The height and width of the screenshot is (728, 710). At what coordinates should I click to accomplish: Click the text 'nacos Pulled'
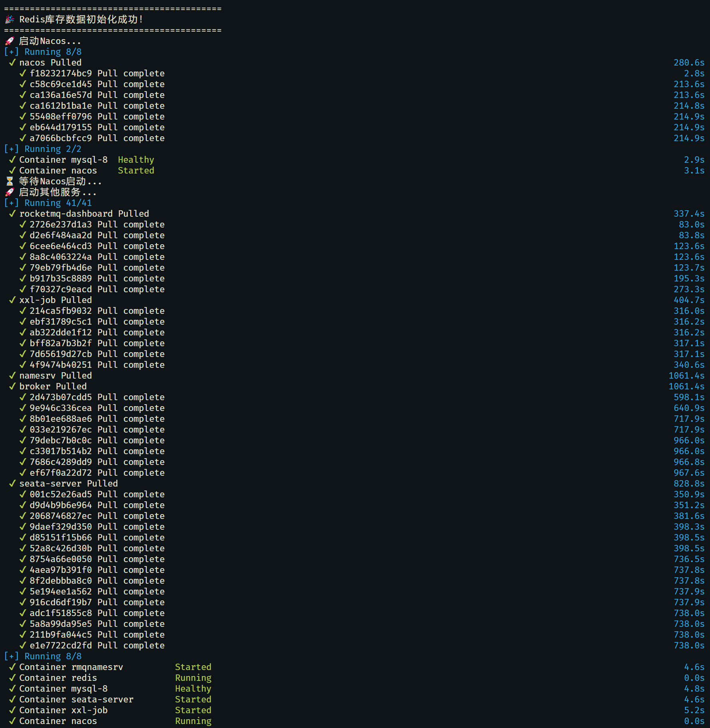coord(50,62)
